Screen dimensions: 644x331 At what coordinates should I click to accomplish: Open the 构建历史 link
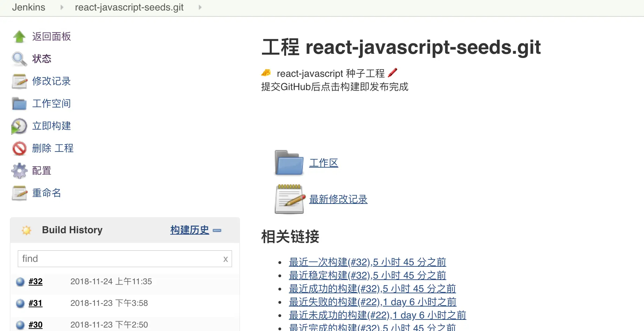point(190,230)
